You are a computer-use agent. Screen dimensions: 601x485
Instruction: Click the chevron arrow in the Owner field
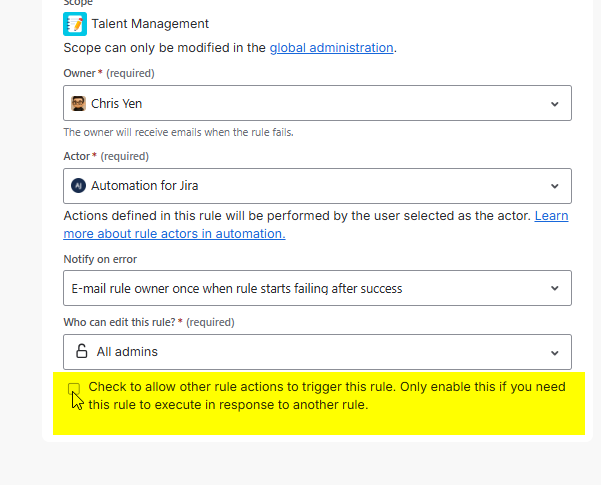tap(555, 103)
